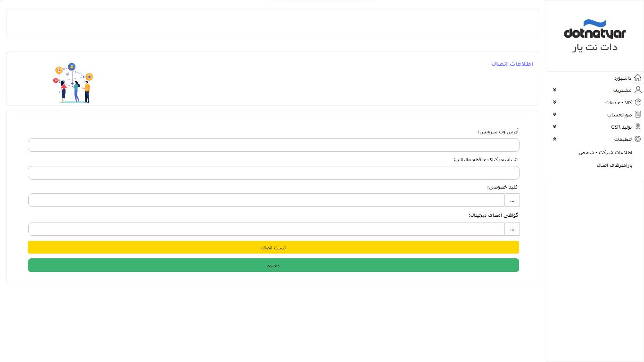Click the Dashboard home icon

637,78
